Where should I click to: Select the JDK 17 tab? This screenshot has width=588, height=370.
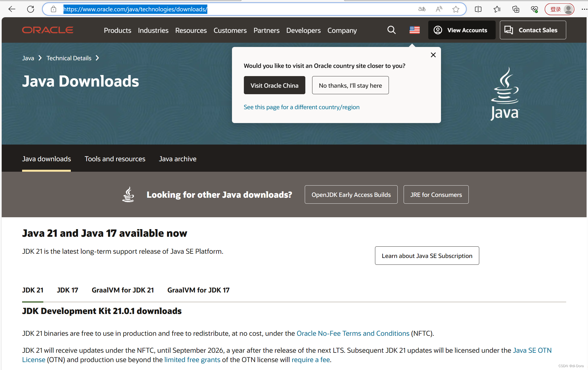[x=67, y=290]
